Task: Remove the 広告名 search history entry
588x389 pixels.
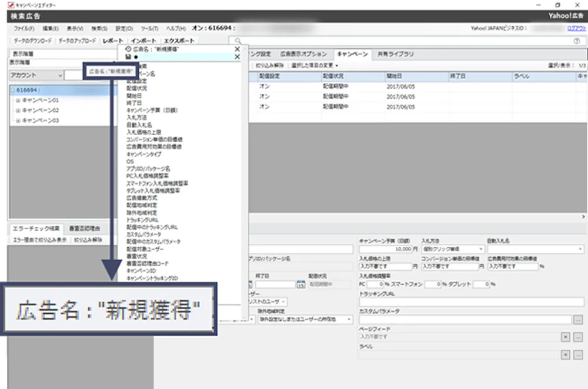Action: pyautogui.click(x=238, y=49)
